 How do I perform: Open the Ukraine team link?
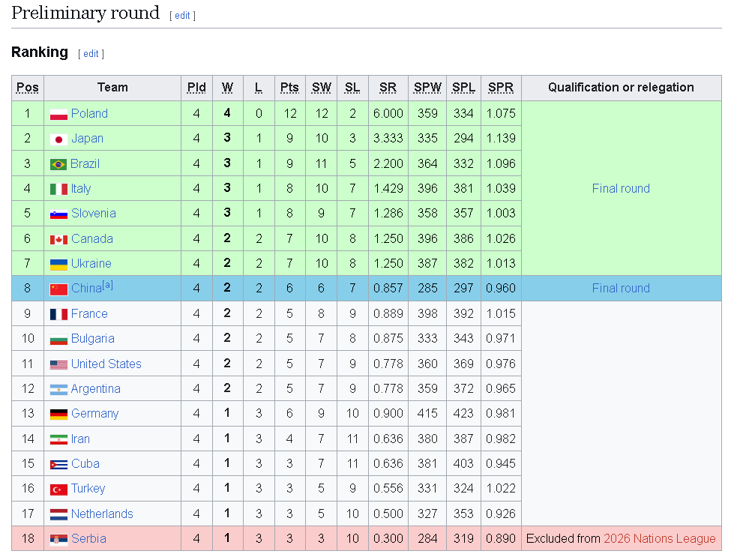coord(91,264)
